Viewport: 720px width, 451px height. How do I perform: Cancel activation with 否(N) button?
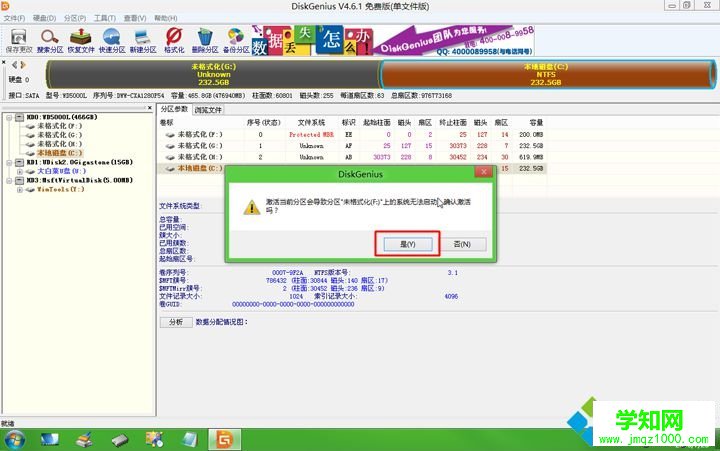point(462,244)
